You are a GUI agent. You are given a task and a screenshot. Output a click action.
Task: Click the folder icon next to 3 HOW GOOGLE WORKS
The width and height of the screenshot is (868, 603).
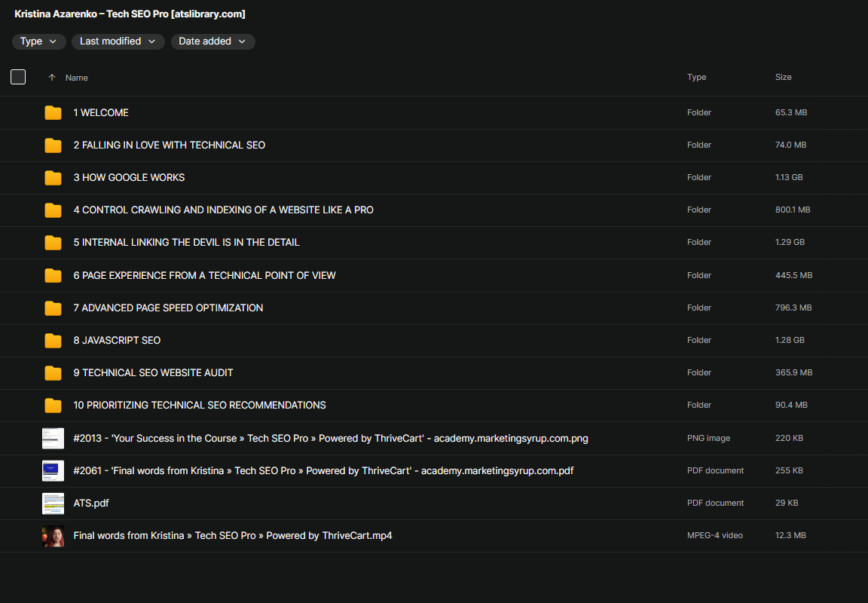(x=53, y=178)
